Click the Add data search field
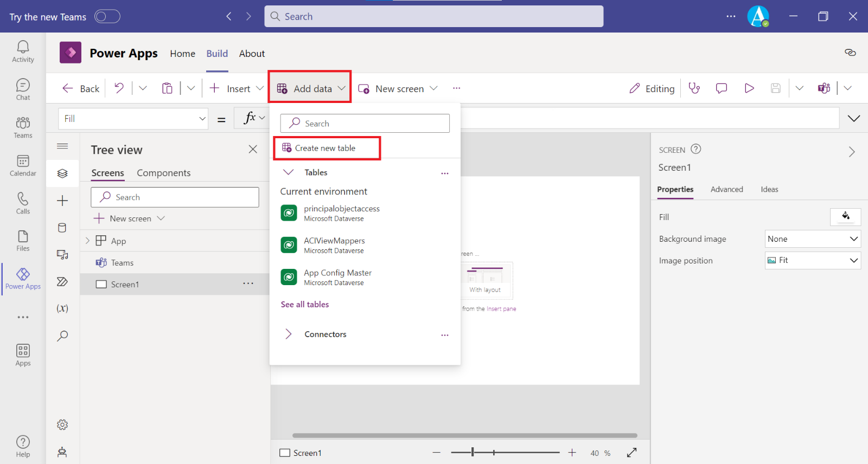The image size is (868, 464). [x=365, y=124]
